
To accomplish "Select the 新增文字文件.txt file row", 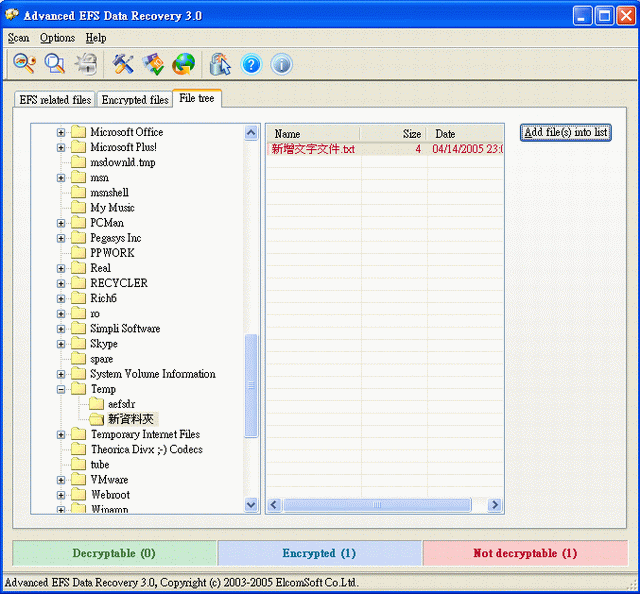I will tap(385, 149).
